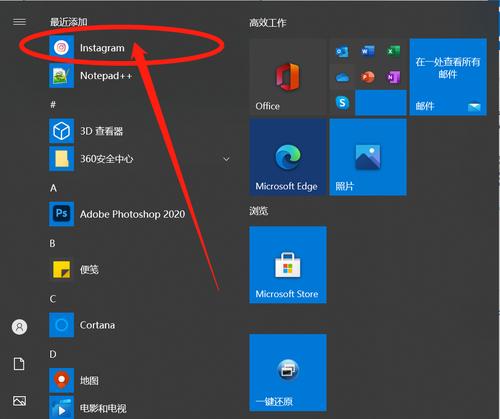This screenshot has height=419, width=500.
Task: Open the Documents sidebar icon
Action: point(19,364)
